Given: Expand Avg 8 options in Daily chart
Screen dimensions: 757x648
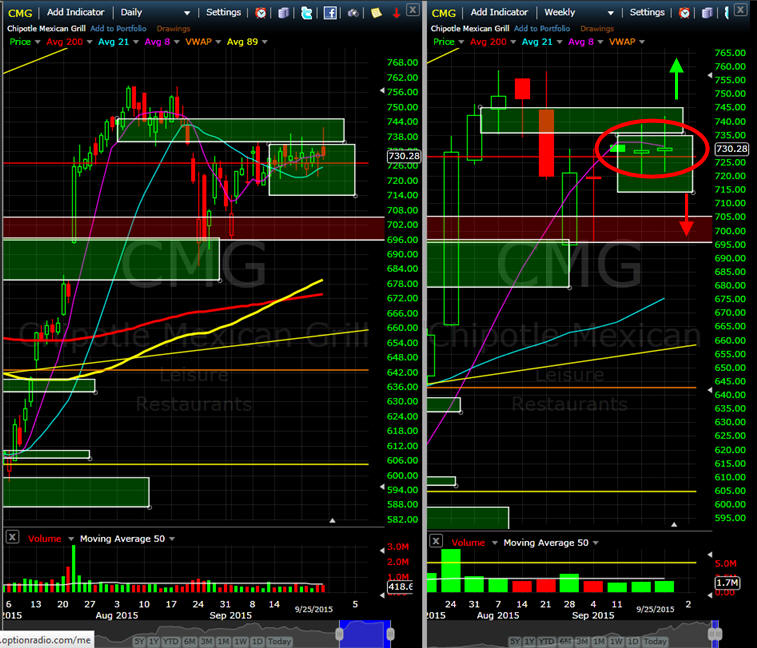Looking at the screenshot, I should pos(177,42).
